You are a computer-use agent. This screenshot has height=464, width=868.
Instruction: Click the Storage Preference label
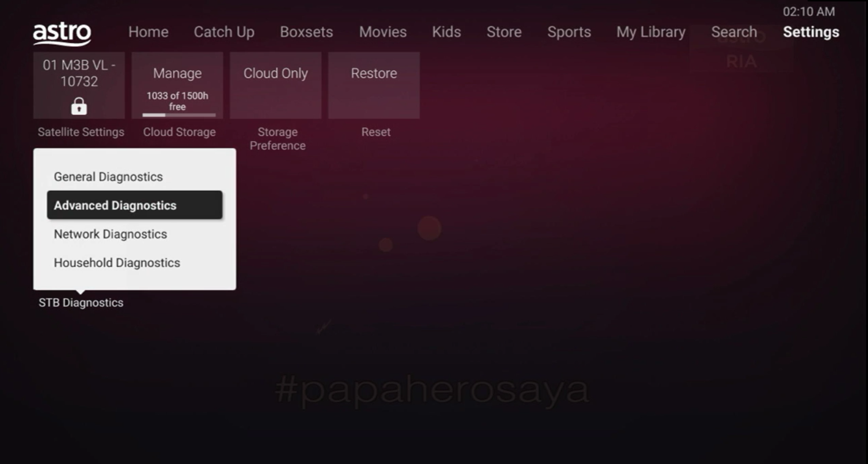pos(277,139)
